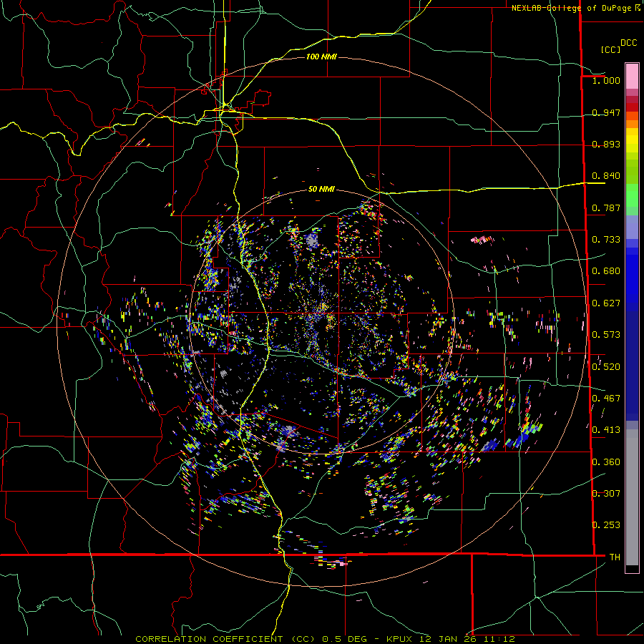Screen dimensions: 644x644
Task: Click the DCC label above the color scale
Action: coord(628,43)
